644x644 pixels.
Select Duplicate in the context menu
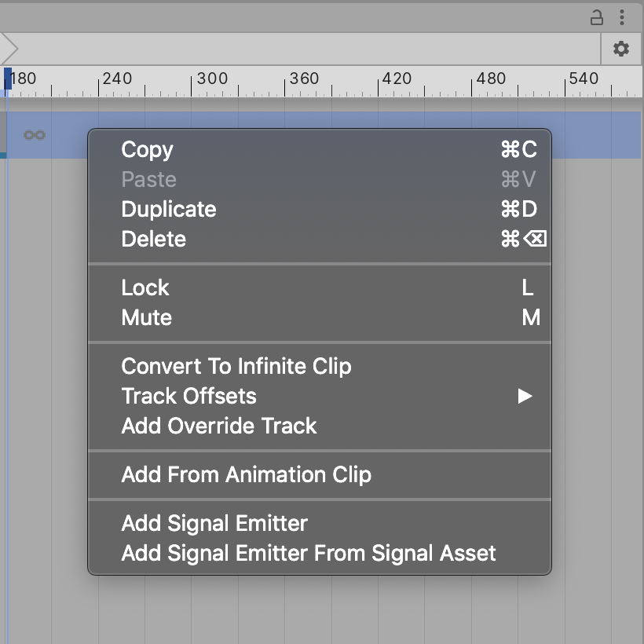tap(169, 210)
